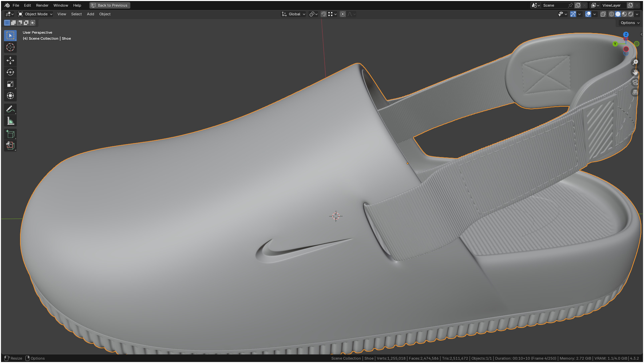Choose the Move tool
This screenshot has height=363, width=644.
pyautogui.click(x=10, y=60)
